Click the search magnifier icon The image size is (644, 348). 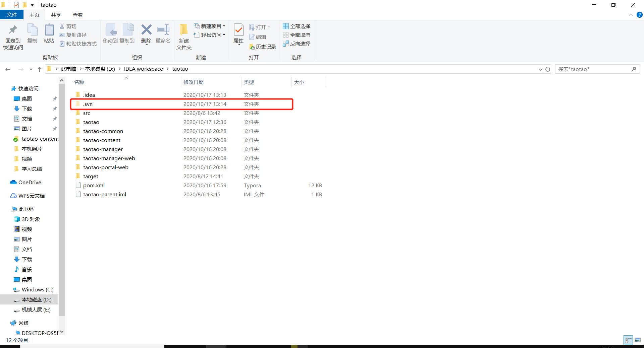click(x=634, y=69)
